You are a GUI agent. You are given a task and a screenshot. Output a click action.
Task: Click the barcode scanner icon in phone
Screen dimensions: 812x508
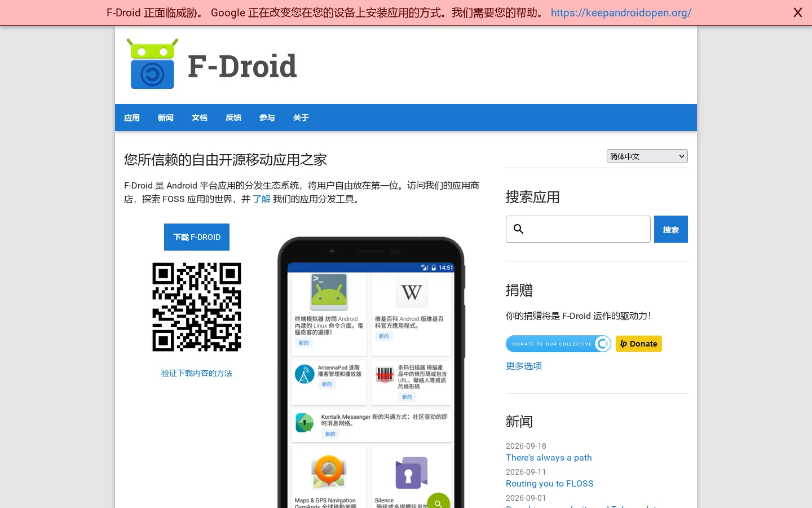[x=385, y=374]
